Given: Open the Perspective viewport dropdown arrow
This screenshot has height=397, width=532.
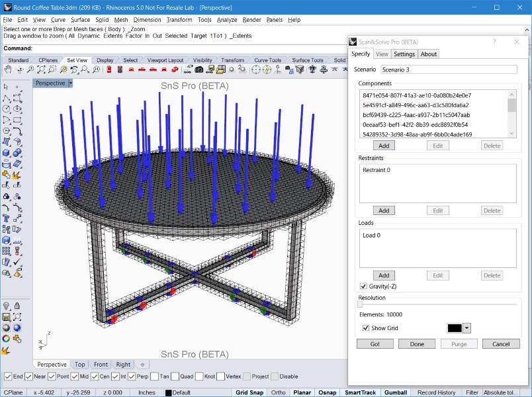Looking at the screenshot, I should 71,83.
